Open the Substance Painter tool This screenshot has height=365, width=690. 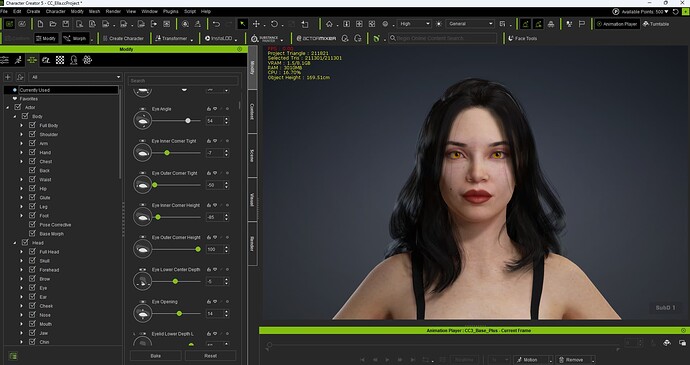[264, 38]
